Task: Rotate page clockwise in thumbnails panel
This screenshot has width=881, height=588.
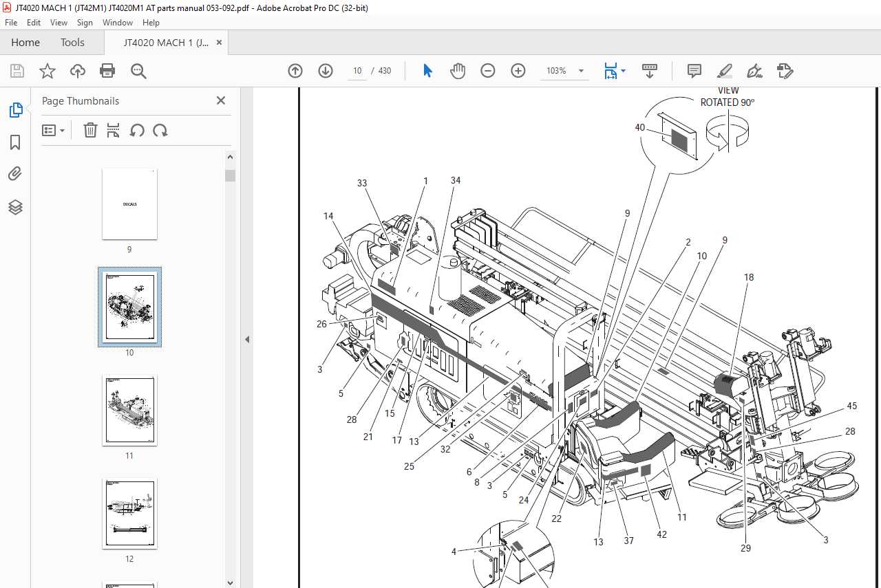Action: [x=160, y=130]
